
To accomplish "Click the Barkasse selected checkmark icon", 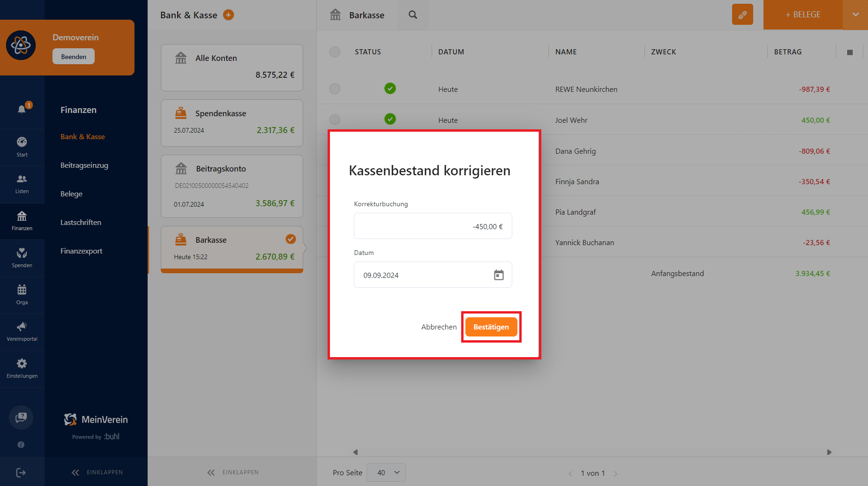I will coord(291,239).
